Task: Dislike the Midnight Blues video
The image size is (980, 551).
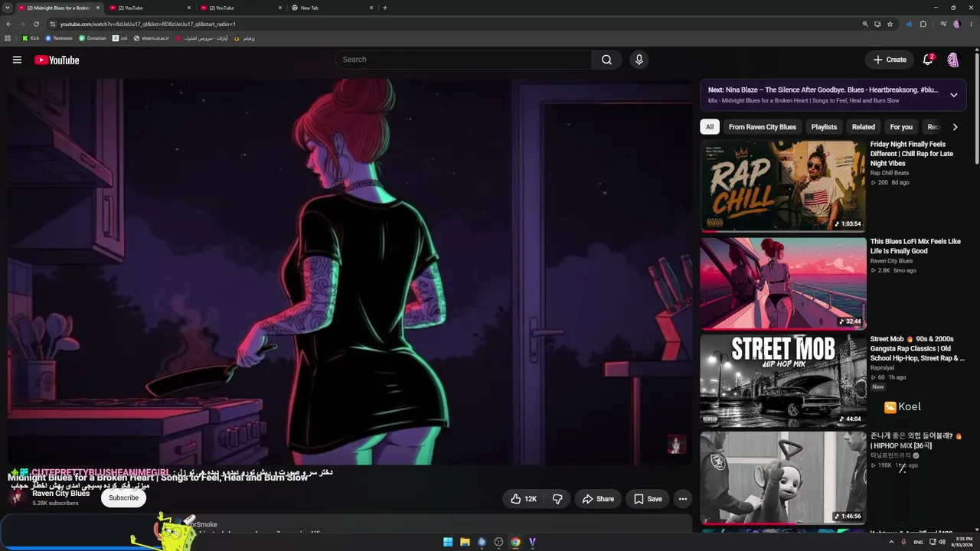Action: click(x=557, y=499)
